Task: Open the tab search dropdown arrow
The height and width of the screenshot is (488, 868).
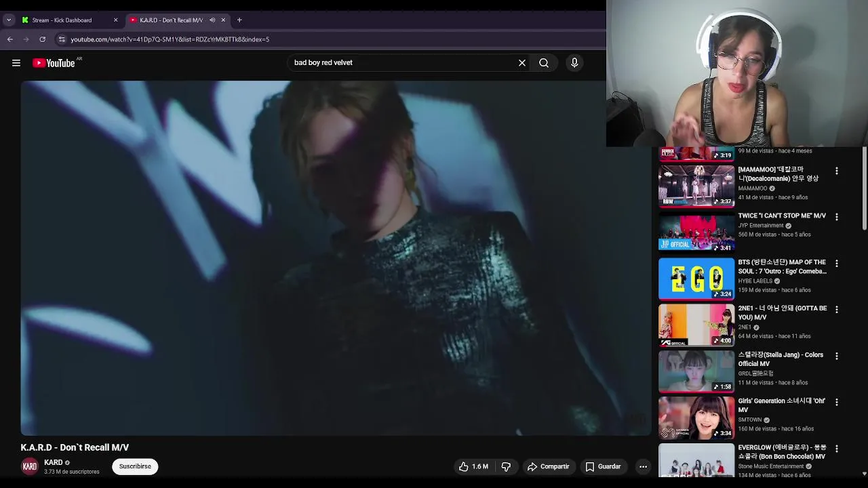Action: (x=9, y=20)
